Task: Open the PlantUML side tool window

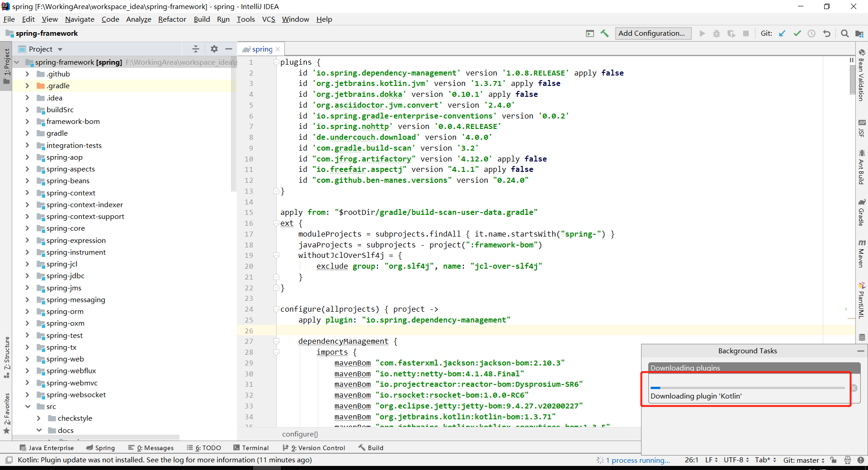Action: [x=862, y=300]
